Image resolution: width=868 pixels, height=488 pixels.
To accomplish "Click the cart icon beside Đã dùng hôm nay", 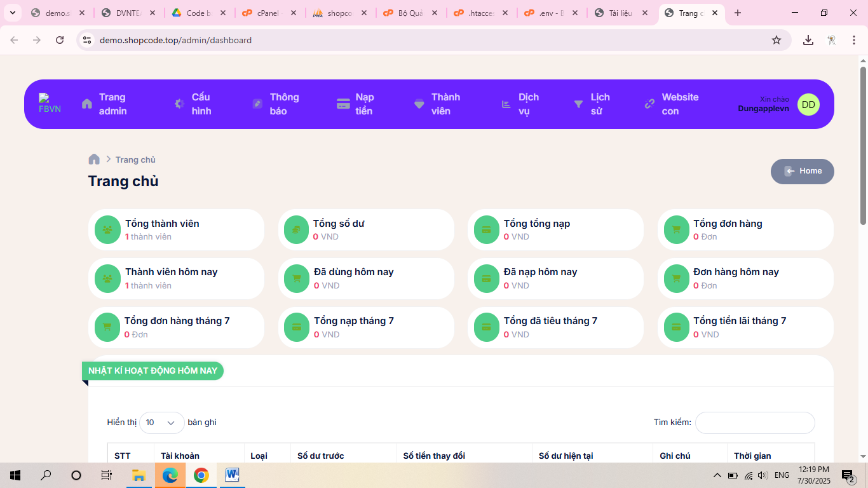I will coord(297,278).
